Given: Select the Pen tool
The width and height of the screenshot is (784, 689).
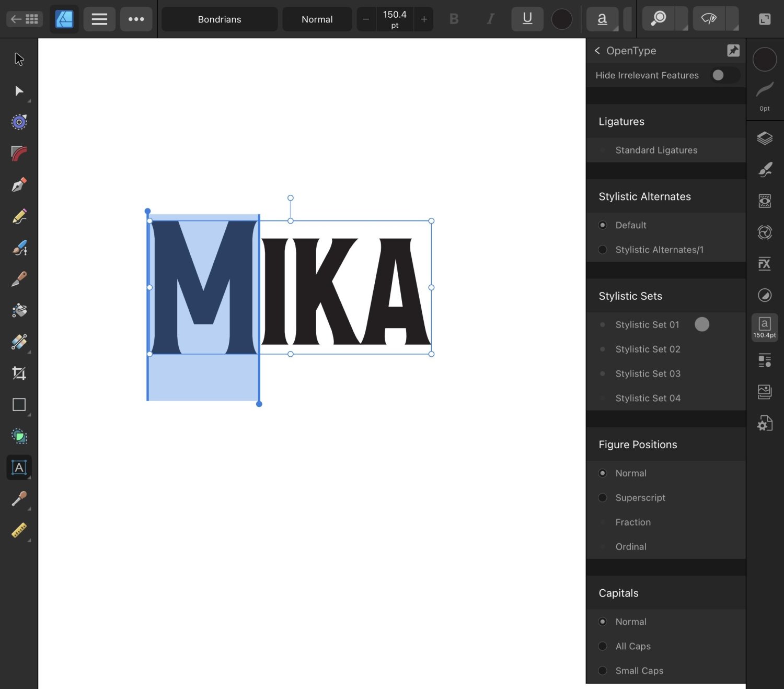Looking at the screenshot, I should pyautogui.click(x=19, y=185).
